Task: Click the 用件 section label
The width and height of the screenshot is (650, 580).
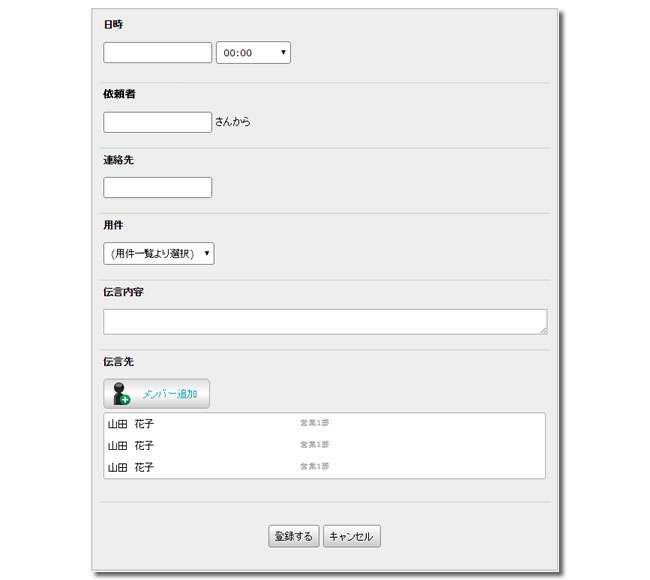Action: [114, 226]
